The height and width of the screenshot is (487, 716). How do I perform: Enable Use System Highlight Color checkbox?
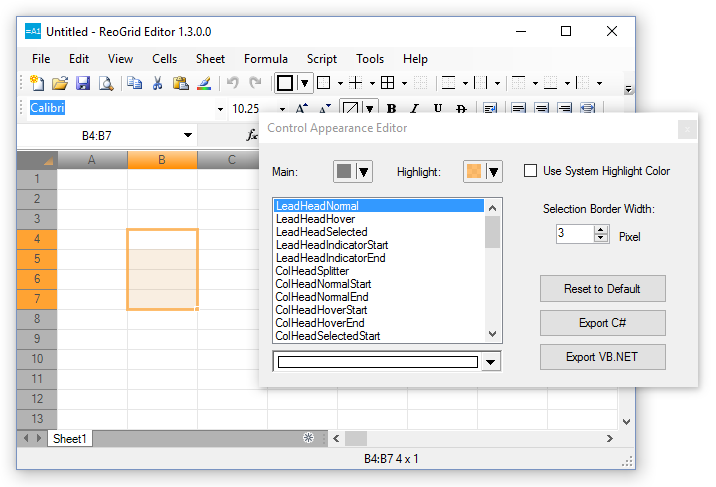tap(531, 171)
